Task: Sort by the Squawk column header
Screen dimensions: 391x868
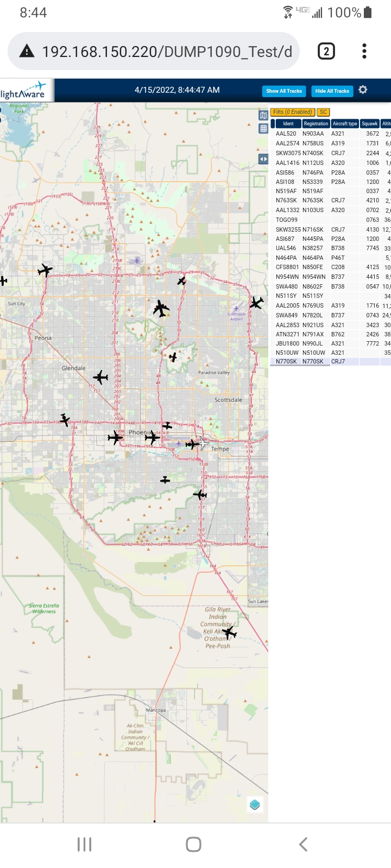Action: pos(370,124)
